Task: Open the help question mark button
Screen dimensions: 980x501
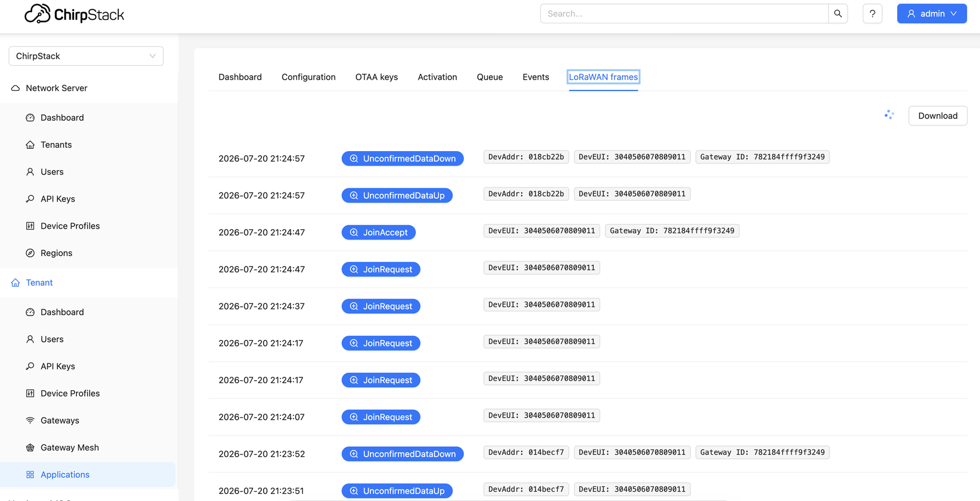Action: (872, 13)
